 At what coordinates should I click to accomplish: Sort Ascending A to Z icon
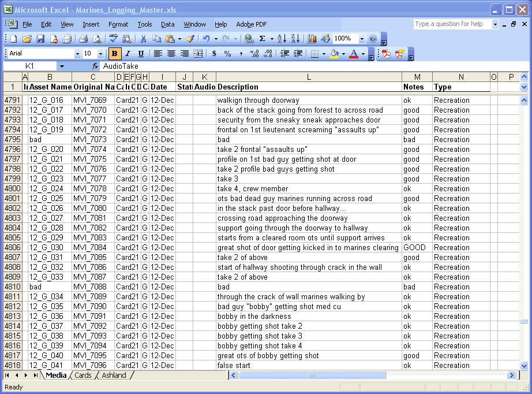282,39
